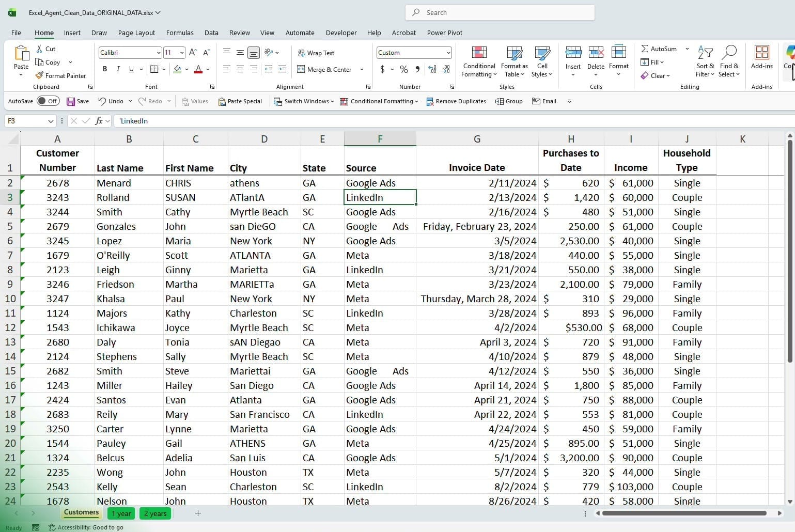Click Remove Duplicates on the toolbar
795x532 pixels.
[456, 101]
